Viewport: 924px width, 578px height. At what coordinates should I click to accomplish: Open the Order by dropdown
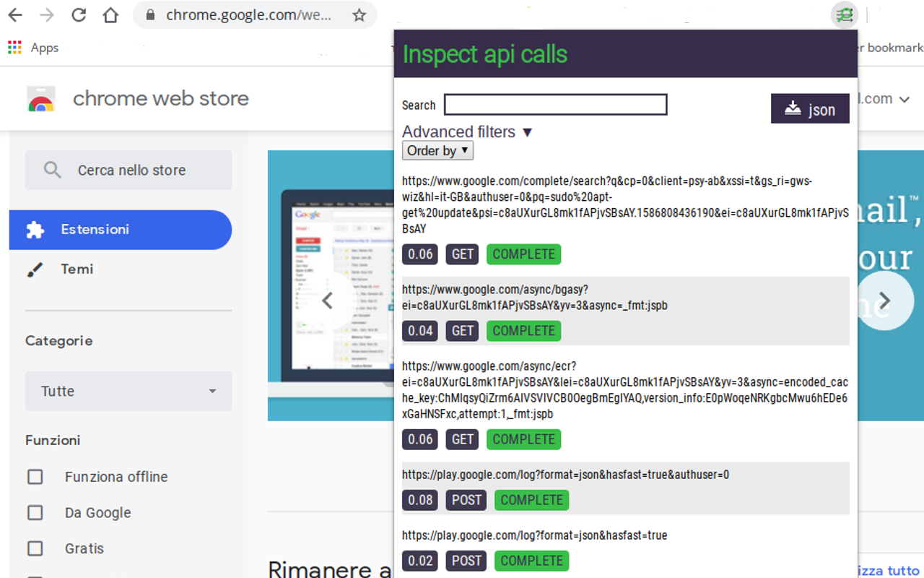(437, 150)
